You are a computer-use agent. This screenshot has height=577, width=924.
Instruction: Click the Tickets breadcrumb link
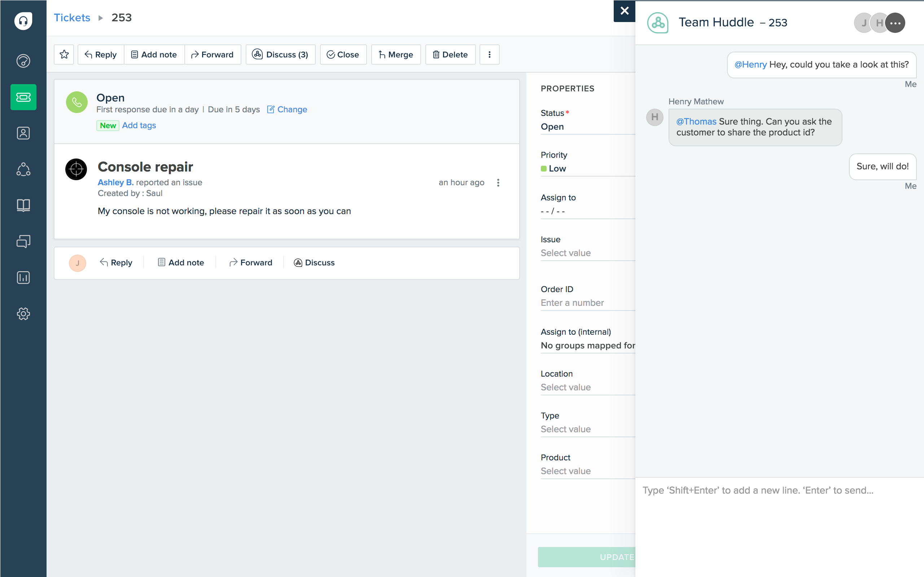[72, 18]
